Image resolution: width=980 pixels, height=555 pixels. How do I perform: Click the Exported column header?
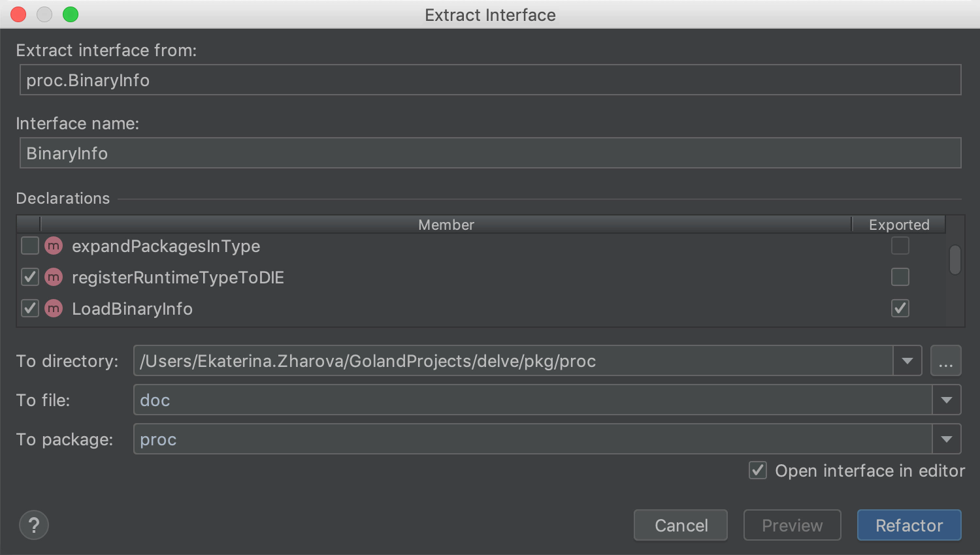[x=899, y=225]
